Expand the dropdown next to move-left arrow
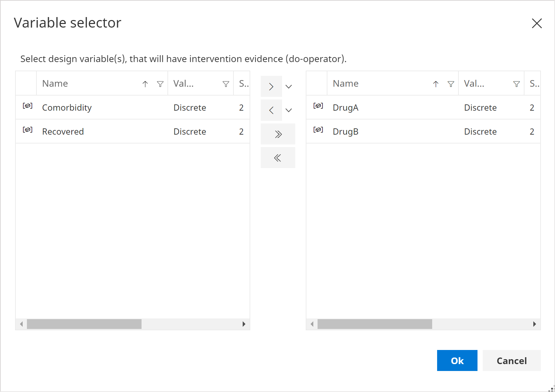This screenshot has width=555, height=392. [x=288, y=110]
